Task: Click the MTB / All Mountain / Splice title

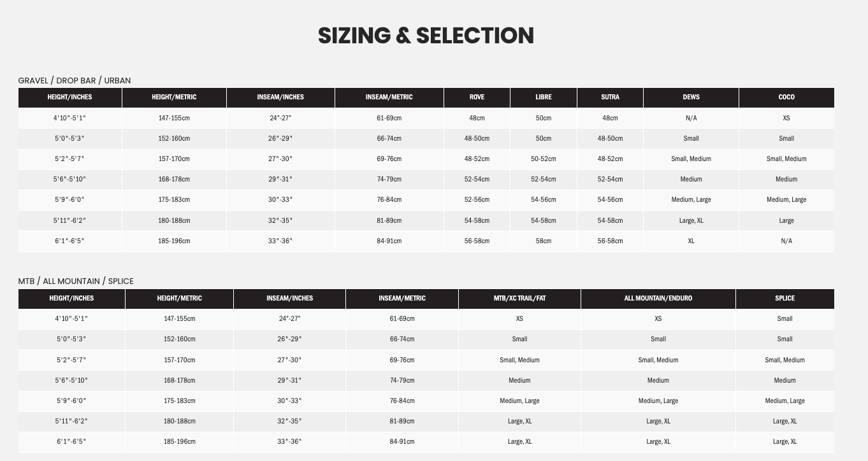Action: pyautogui.click(x=76, y=281)
